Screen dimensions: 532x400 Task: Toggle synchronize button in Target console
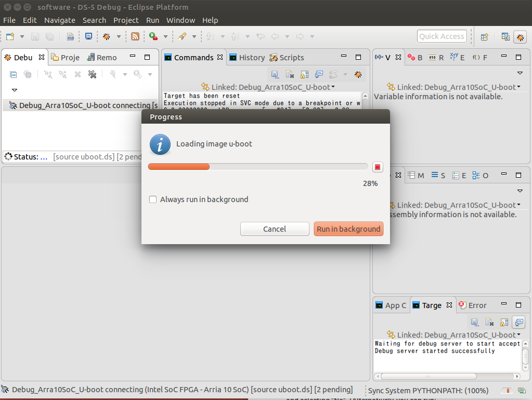click(518, 322)
